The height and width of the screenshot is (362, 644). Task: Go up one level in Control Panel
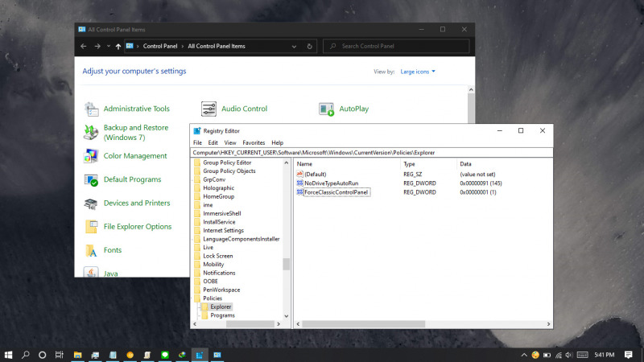118,47
